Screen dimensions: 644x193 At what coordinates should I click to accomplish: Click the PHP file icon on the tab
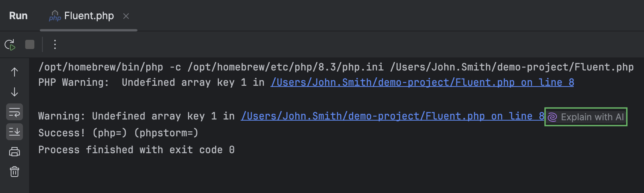pos(55,16)
